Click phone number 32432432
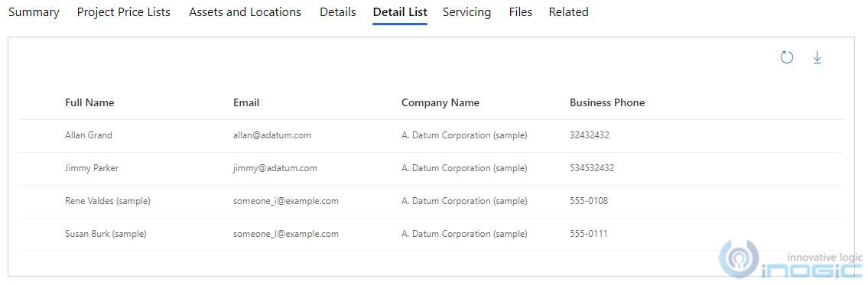Screen dimensions: 868x285 (x=590, y=135)
